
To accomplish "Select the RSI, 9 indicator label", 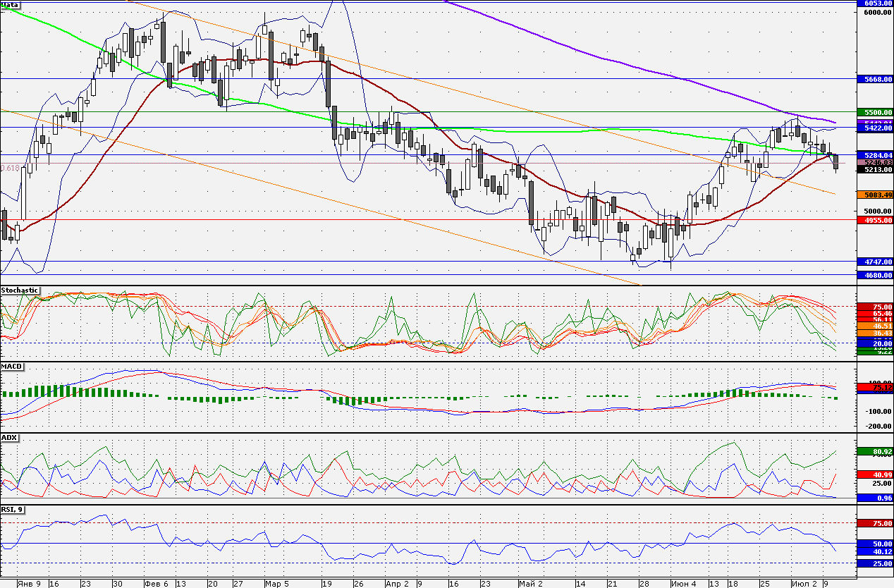I will [12, 509].
